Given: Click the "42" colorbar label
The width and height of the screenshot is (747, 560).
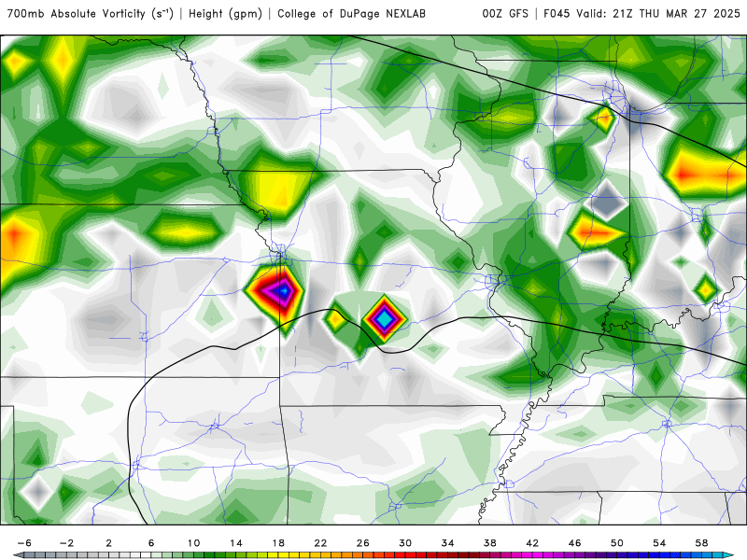Looking at the screenshot, I should pos(532,543).
